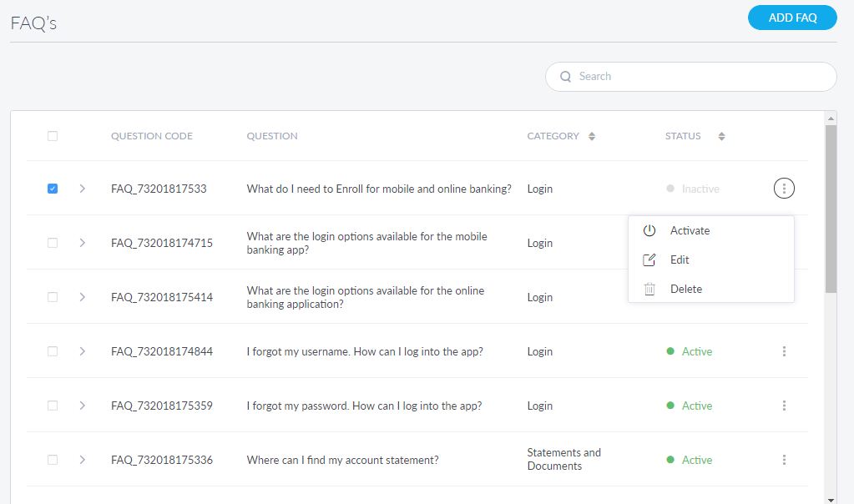Click the Delete trash can icon
This screenshot has width=854, height=504.
(x=649, y=290)
